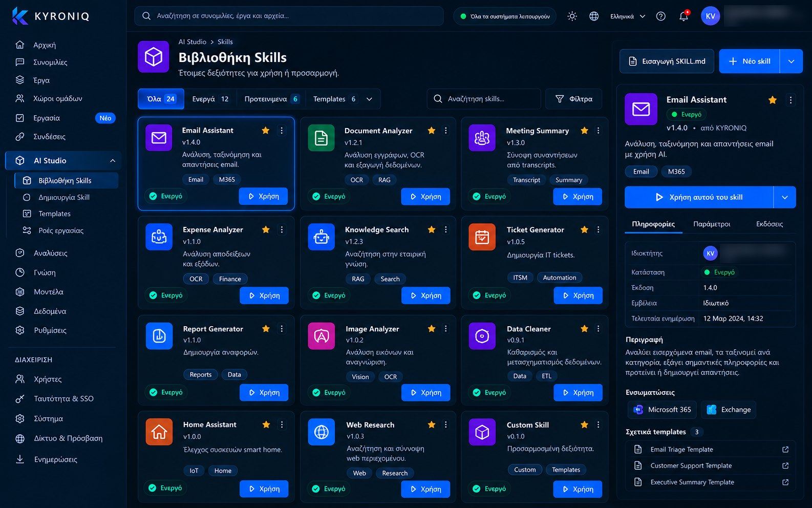Expand the chevron after the Templates tab
Image resolution: width=812 pixels, height=508 pixels.
point(369,99)
